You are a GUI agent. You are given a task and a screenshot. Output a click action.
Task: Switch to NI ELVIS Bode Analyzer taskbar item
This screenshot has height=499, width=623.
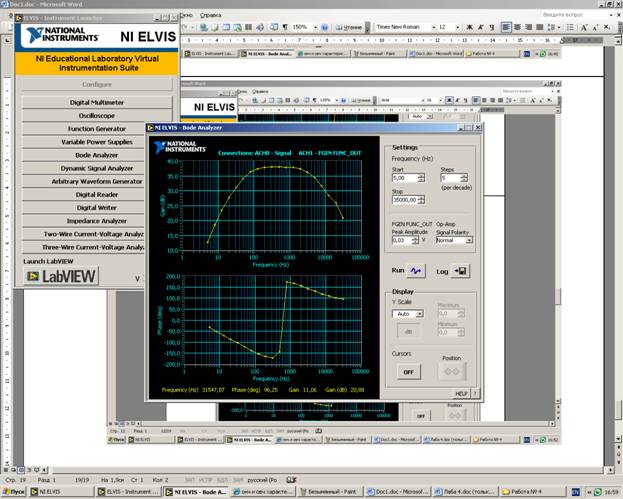(196, 492)
